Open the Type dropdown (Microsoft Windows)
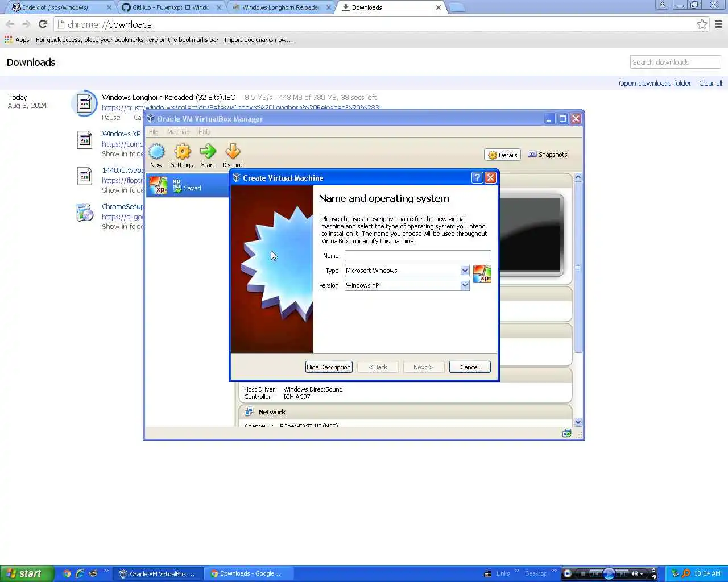 (465, 271)
